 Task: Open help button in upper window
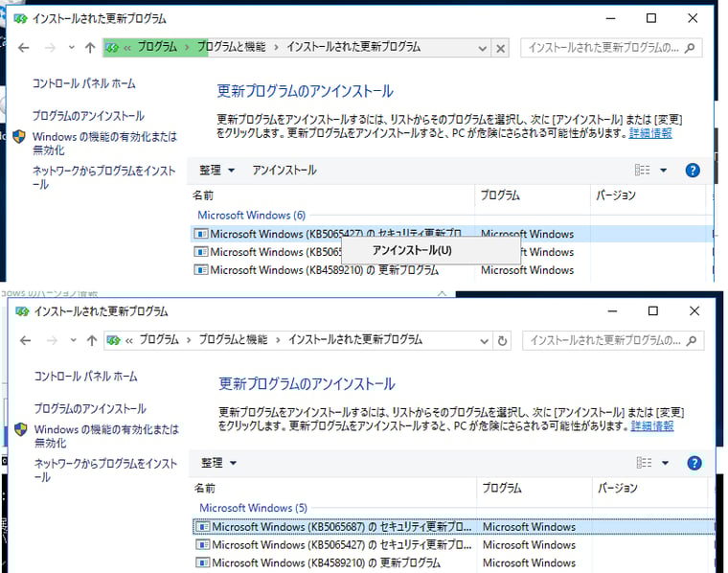(693, 171)
